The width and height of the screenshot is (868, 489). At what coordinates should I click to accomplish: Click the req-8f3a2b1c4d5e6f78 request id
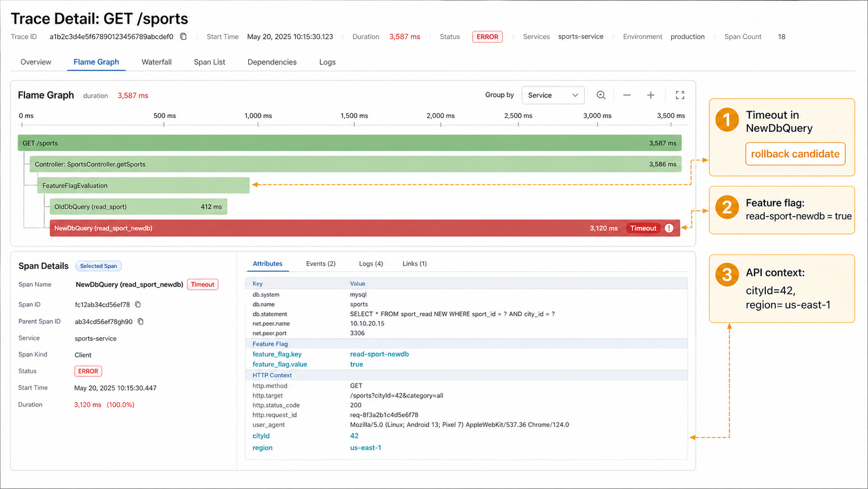click(x=384, y=415)
